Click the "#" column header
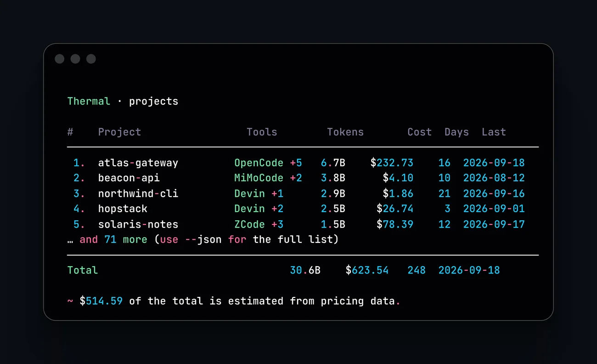Image resolution: width=597 pixels, height=364 pixels. point(70,132)
